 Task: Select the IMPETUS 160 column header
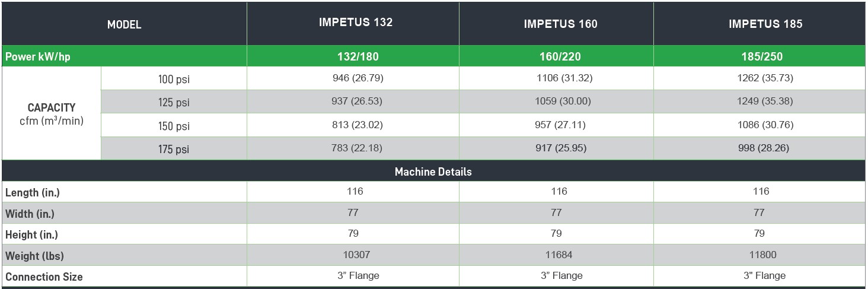pyautogui.click(x=560, y=24)
